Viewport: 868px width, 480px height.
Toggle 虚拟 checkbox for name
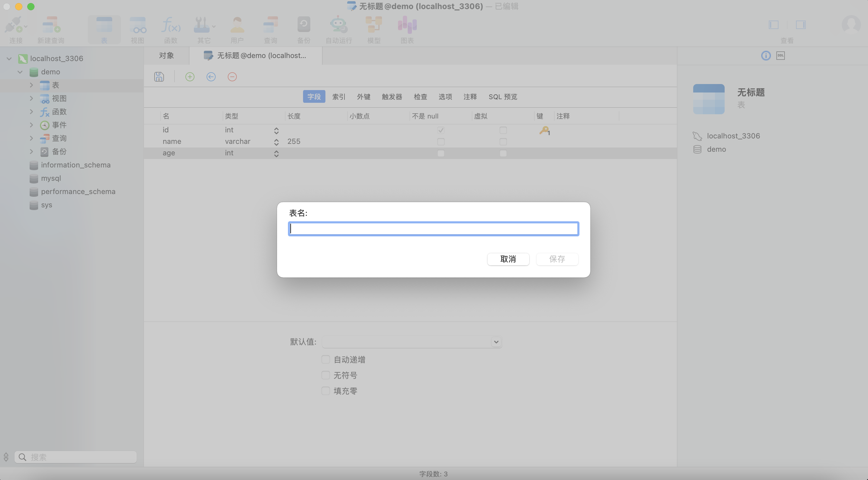click(503, 141)
